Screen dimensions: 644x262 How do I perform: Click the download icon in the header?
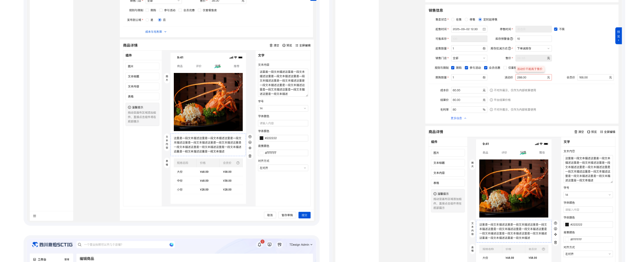[269, 245]
